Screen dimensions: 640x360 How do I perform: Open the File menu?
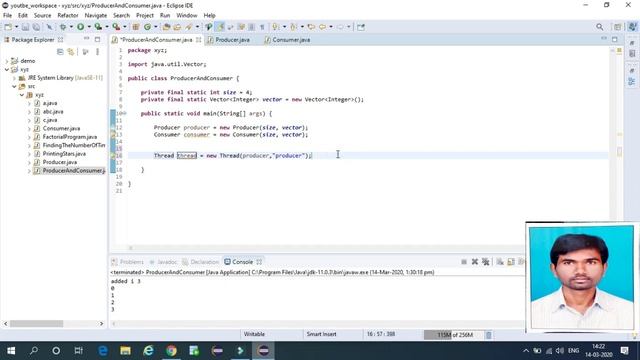(x=7, y=15)
